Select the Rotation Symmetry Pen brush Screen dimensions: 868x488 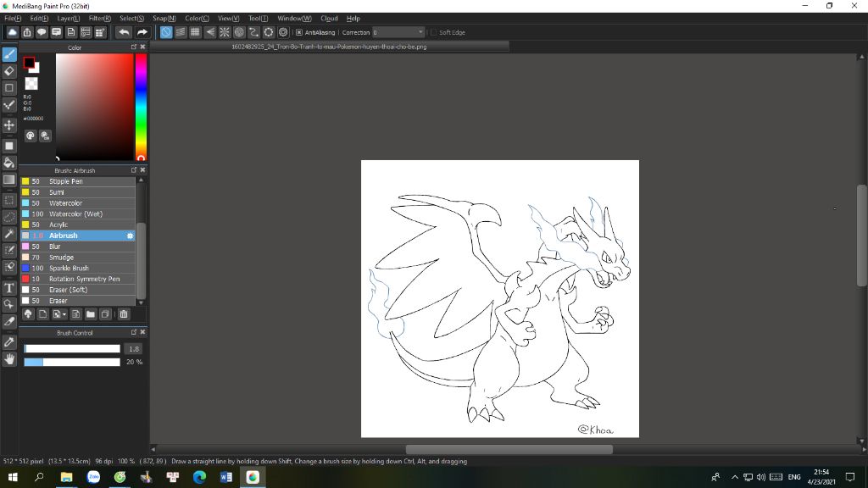point(77,279)
